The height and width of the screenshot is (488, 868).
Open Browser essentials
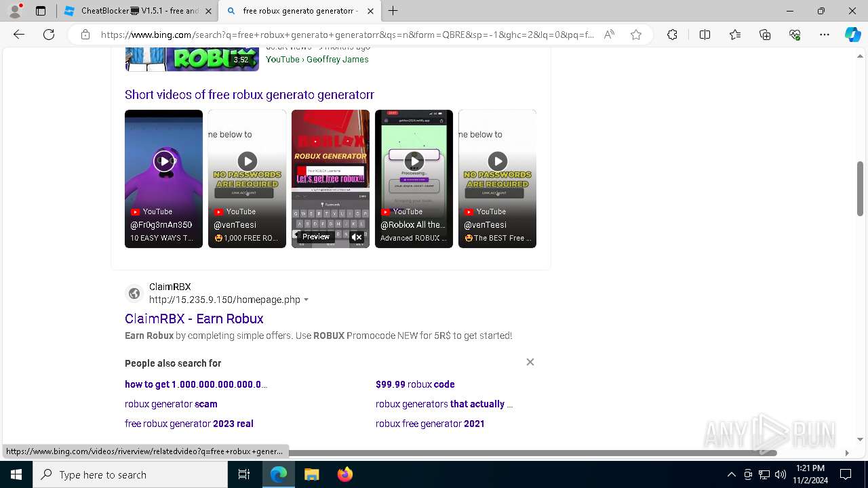coord(795,35)
